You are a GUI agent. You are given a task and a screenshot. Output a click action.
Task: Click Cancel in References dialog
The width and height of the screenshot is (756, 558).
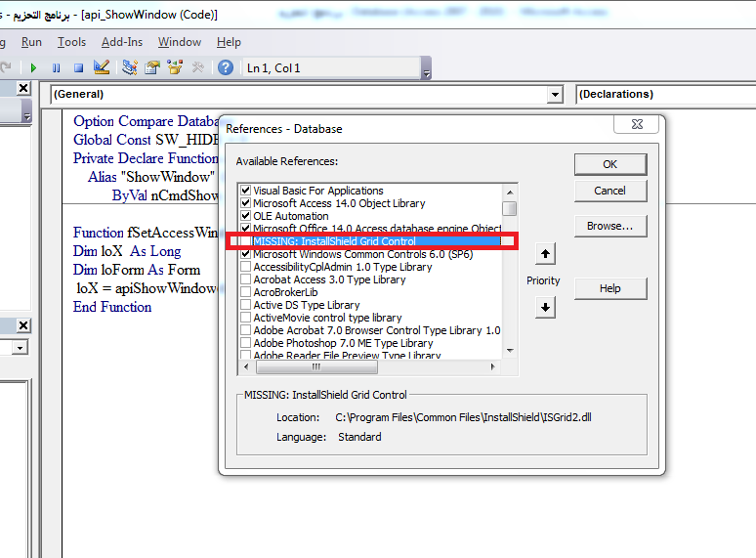tap(610, 191)
